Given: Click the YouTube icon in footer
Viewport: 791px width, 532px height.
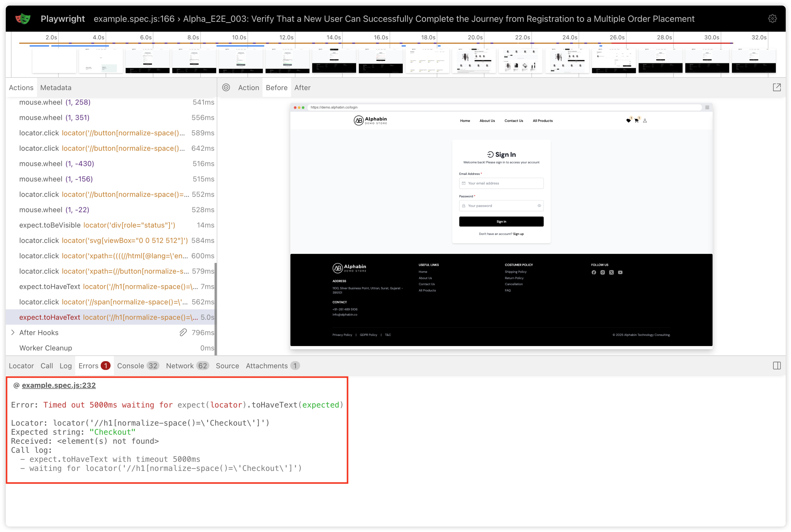Looking at the screenshot, I should pyautogui.click(x=620, y=272).
